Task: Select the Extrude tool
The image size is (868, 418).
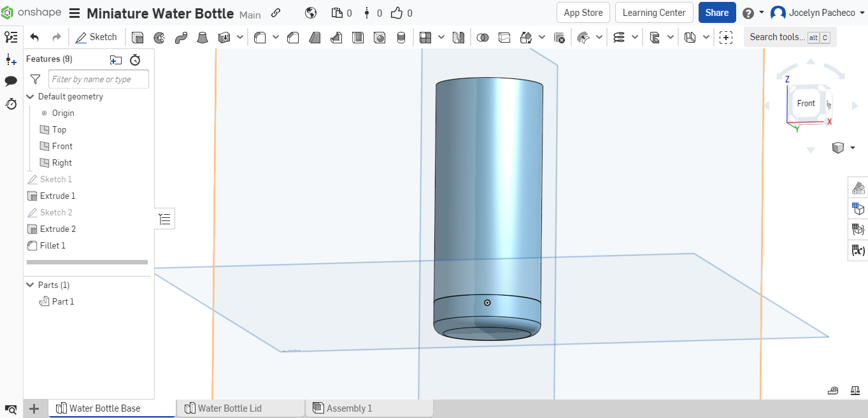Action: [137, 37]
